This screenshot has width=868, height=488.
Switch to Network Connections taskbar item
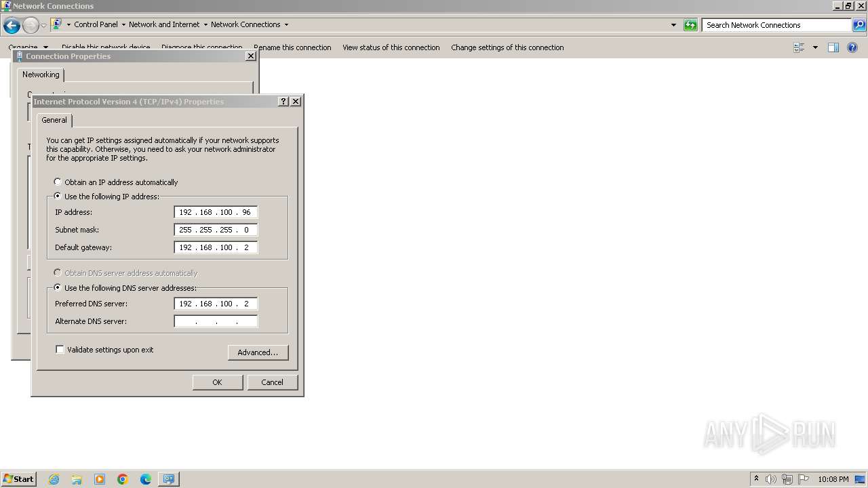pos(169,479)
